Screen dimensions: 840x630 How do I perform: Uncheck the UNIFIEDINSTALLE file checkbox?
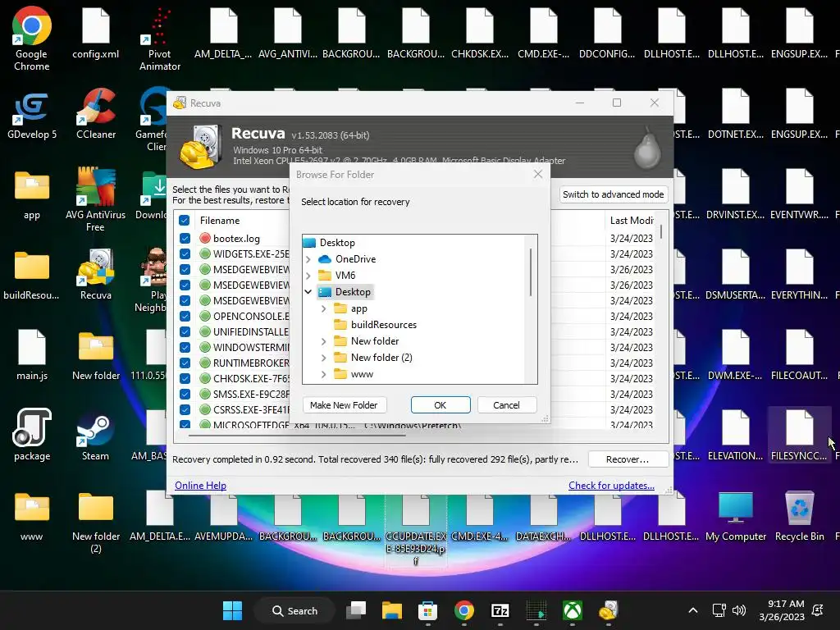pyautogui.click(x=185, y=331)
